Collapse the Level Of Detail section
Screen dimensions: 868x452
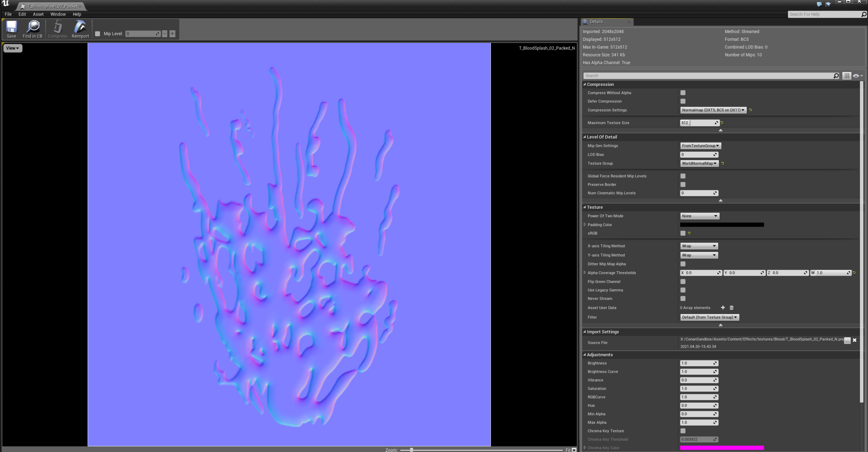[585, 137]
